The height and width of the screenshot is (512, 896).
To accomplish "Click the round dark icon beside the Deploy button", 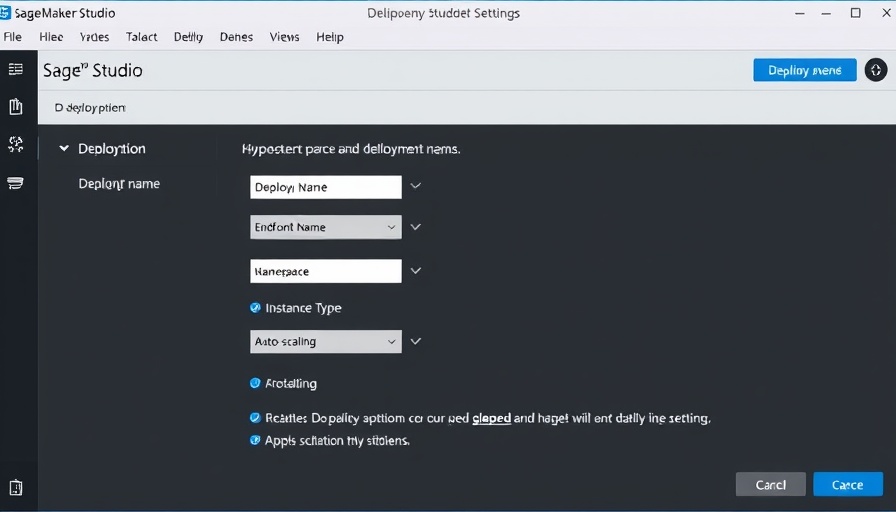I will (x=875, y=70).
